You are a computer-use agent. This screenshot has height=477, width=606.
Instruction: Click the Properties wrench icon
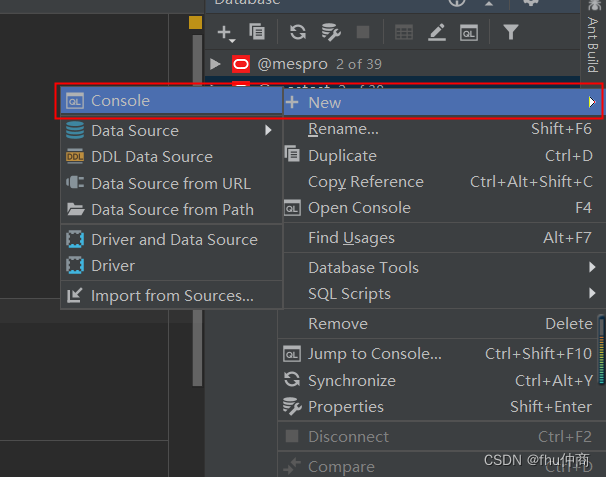point(292,406)
